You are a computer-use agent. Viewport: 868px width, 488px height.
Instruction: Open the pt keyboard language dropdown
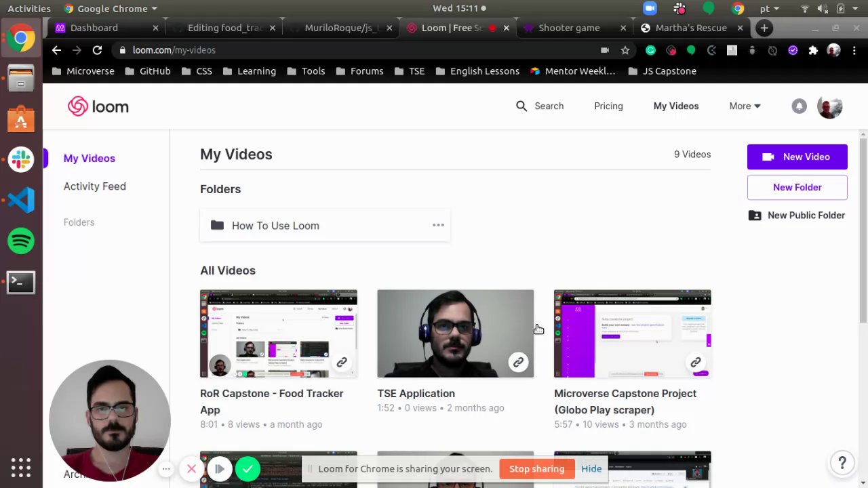[x=770, y=8]
